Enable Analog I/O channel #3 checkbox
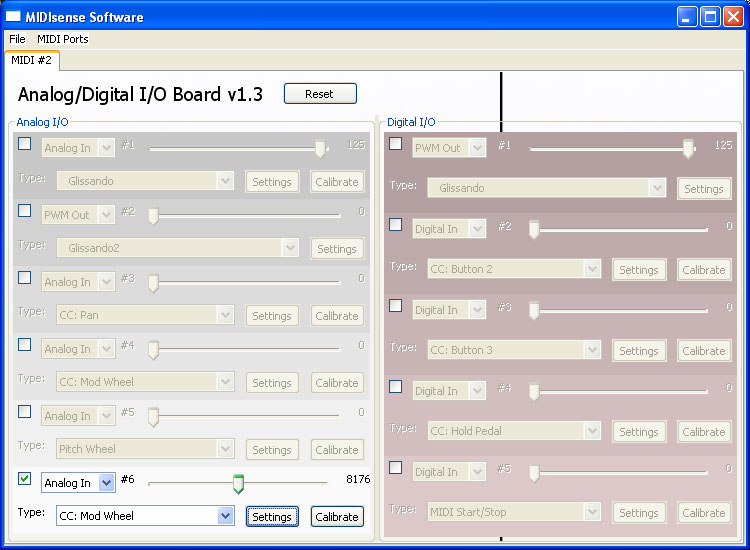 pyautogui.click(x=24, y=277)
